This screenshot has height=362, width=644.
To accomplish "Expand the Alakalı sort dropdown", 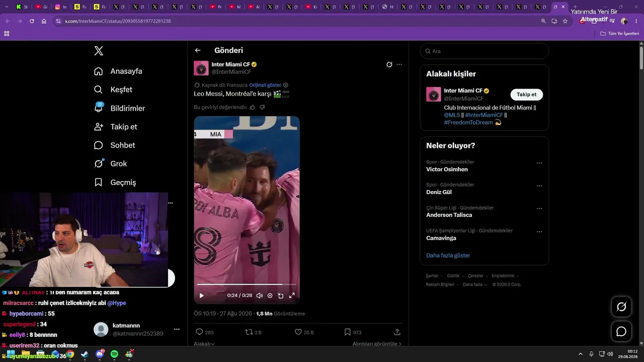I will pyautogui.click(x=204, y=344).
